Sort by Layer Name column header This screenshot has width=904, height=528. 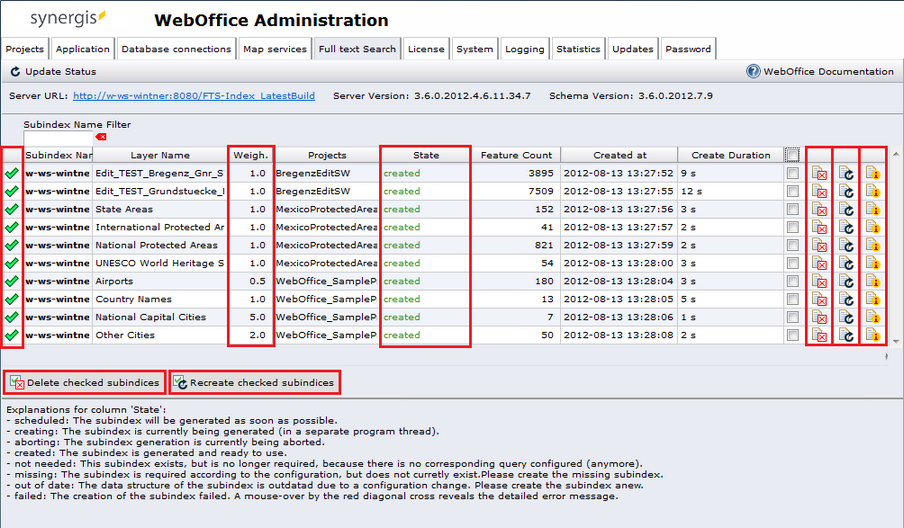(160, 155)
